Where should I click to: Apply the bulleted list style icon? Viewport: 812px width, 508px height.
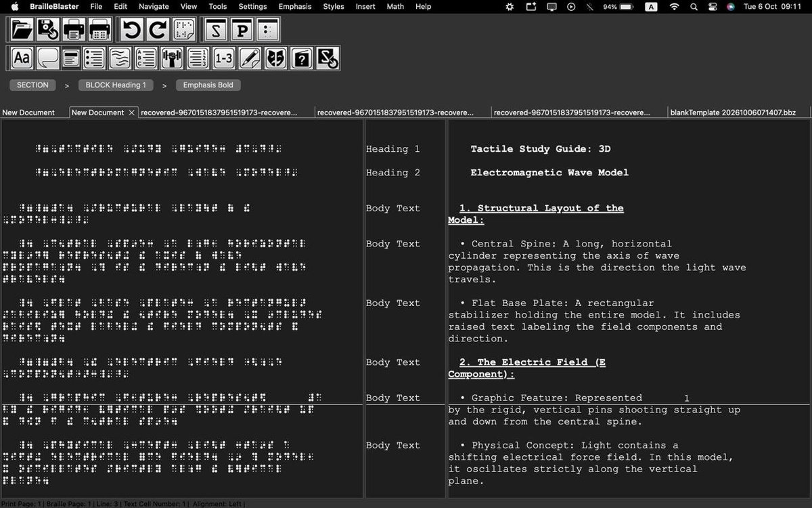pos(94,58)
